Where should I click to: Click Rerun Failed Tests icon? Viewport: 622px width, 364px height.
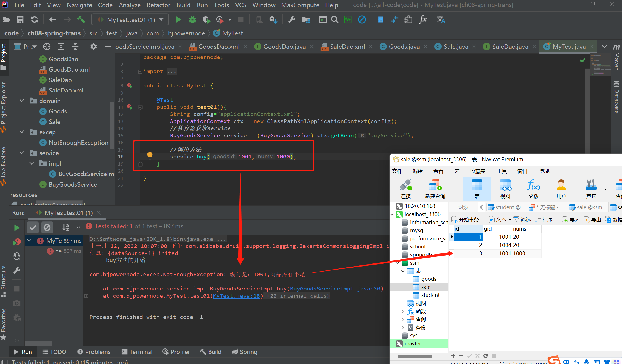click(x=17, y=242)
